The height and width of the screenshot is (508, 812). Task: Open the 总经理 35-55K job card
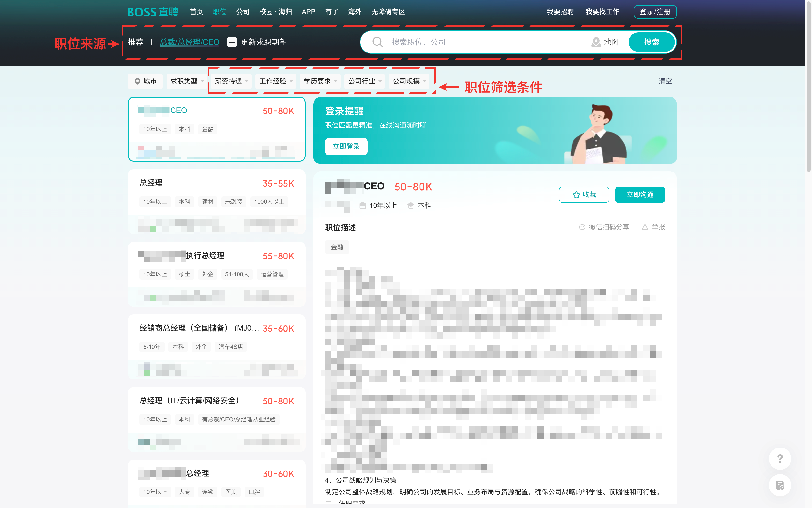[x=217, y=202]
